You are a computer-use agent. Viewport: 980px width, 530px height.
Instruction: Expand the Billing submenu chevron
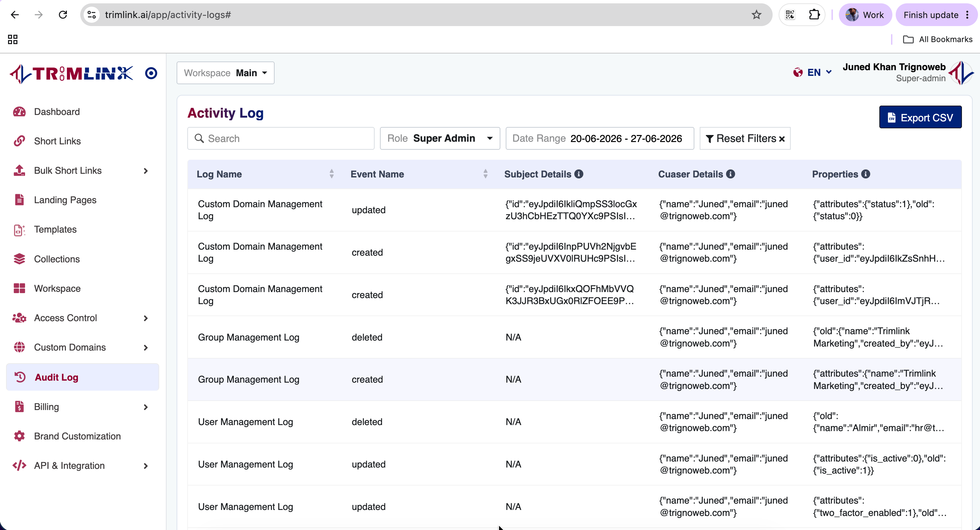point(146,407)
